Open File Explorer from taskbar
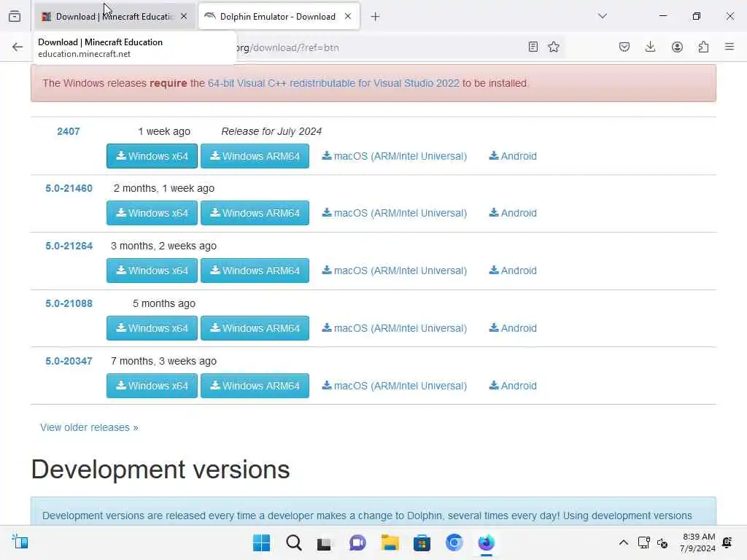Image resolution: width=747 pixels, height=560 pixels. coord(390,542)
